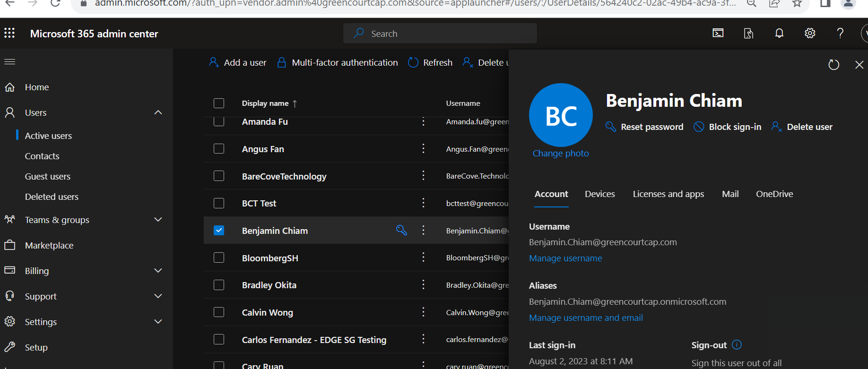
Task: Open settings gear icon in header
Action: click(810, 33)
